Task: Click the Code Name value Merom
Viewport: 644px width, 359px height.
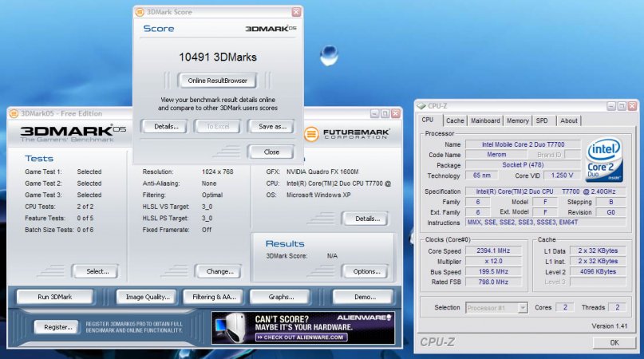Action: point(496,155)
